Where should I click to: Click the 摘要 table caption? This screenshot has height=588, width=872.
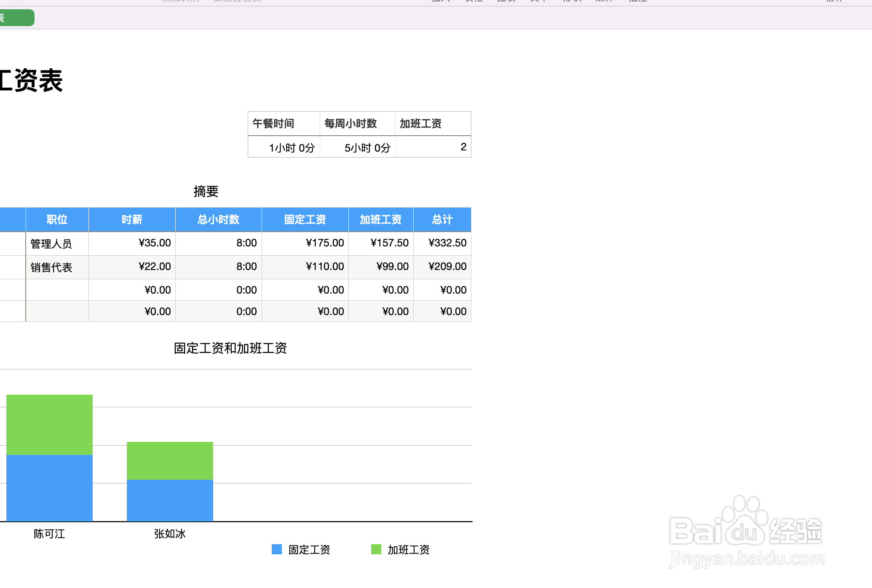pyautogui.click(x=206, y=192)
